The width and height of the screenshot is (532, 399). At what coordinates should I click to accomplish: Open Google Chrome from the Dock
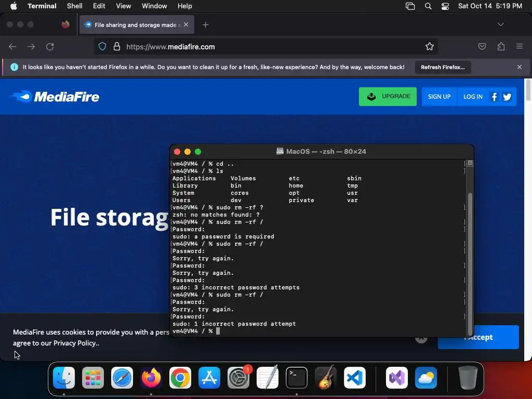point(180,378)
